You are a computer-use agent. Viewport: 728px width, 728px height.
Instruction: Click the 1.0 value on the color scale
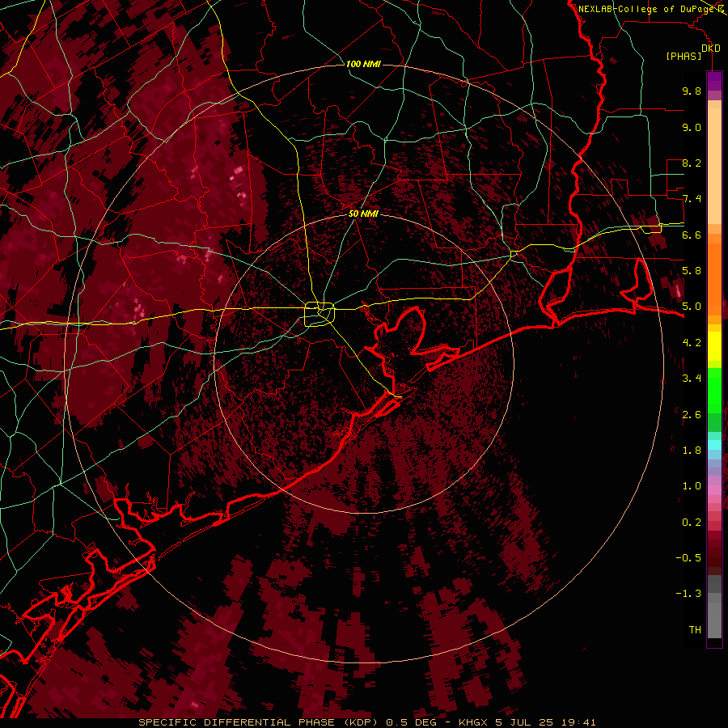coord(692,486)
